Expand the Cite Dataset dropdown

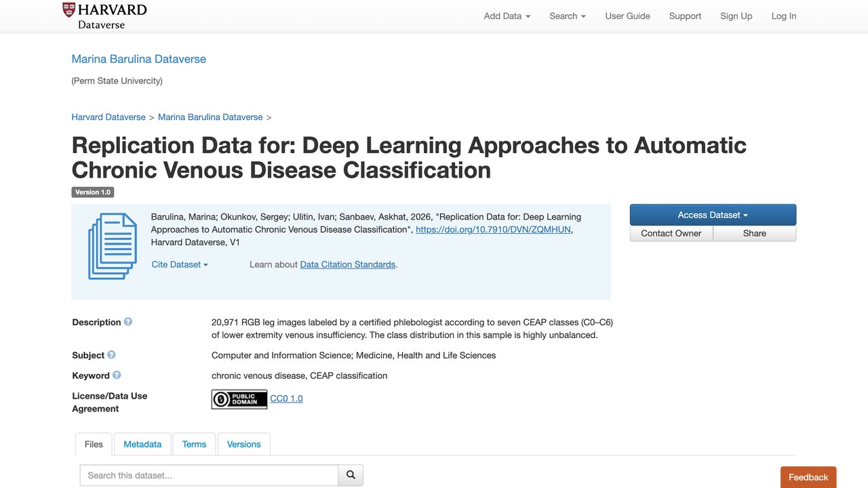point(180,264)
